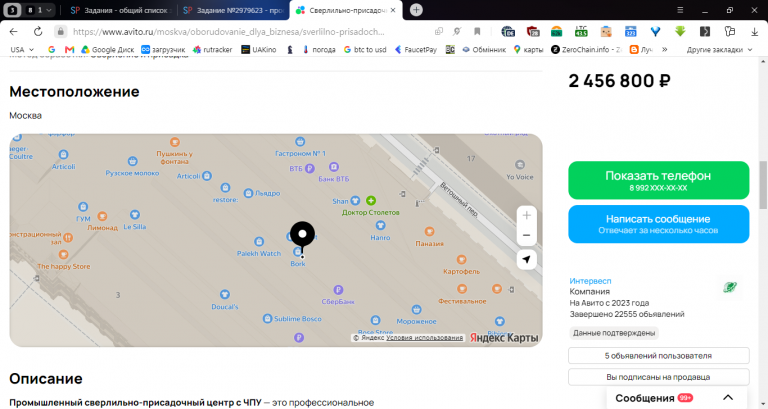Switch to Задания - общий список tab
Screen dimensions: 768x409
pos(119,10)
